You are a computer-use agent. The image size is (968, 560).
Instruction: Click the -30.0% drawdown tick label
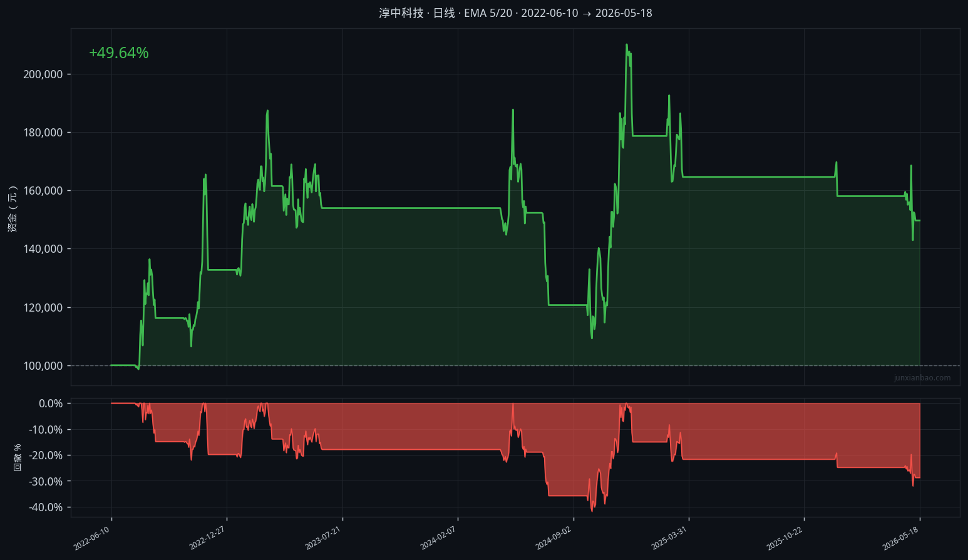click(46, 482)
